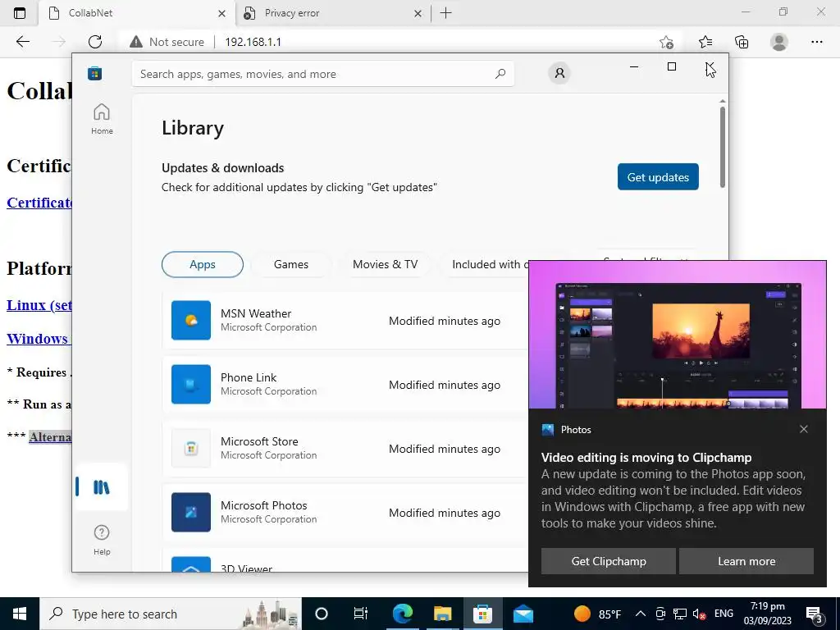Click the 3D Viewer app icon
Image resolution: width=840 pixels, height=630 pixels.
[191, 564]
